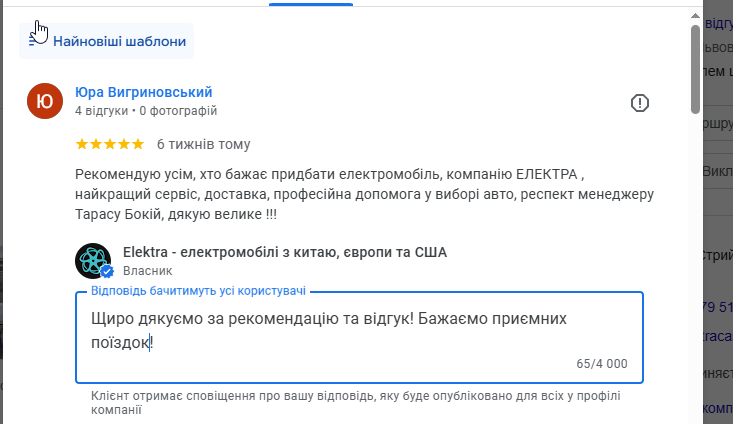Click the 65/4 000 character counter
The width and height of the screenshot is (733, 424).
point(602,364)
